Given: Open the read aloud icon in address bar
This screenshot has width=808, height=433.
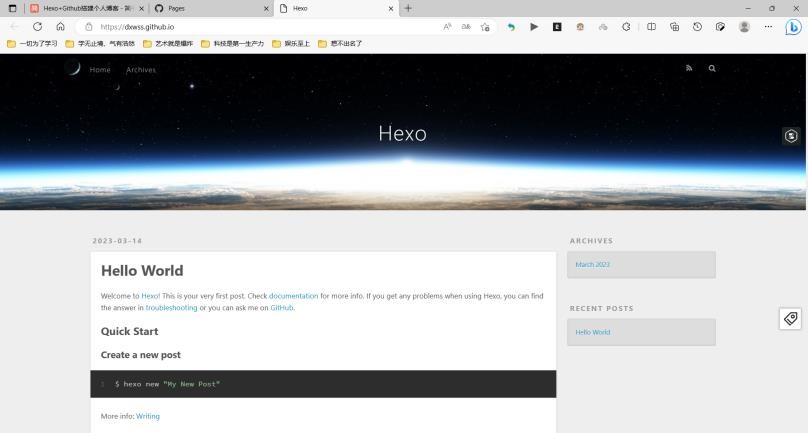Looking at the screenshot, I should (x=447, y=27).
